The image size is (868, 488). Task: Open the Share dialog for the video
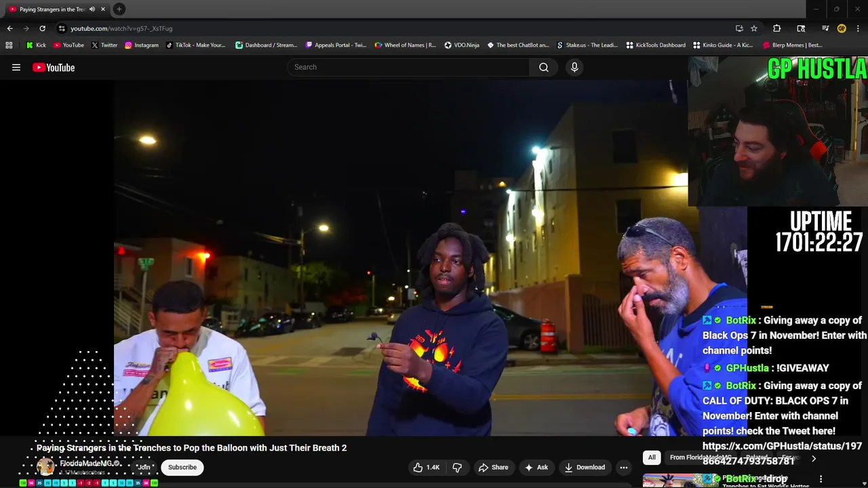(x=493, y=467)
